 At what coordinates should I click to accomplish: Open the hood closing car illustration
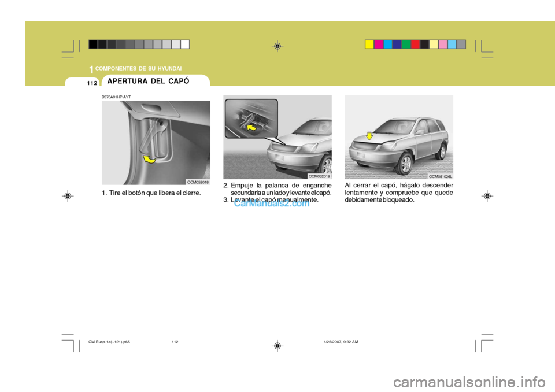pyautogui.click(x=399, y=137)
